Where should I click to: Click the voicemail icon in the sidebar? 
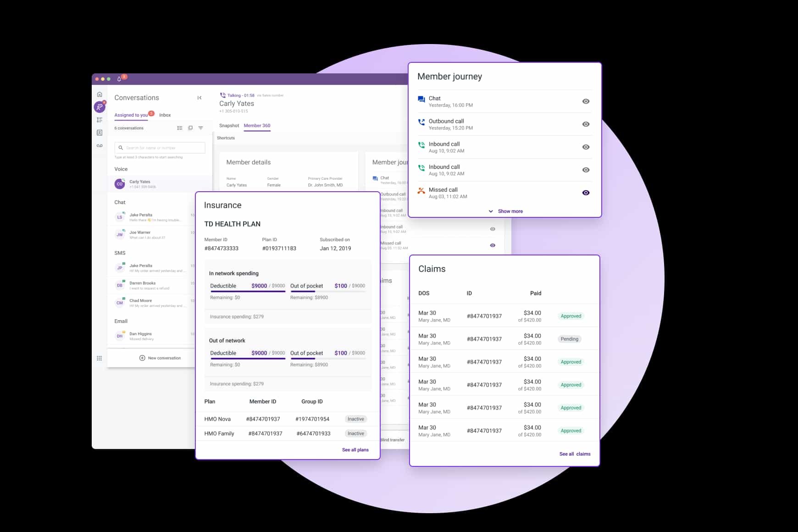coord(100,145)
